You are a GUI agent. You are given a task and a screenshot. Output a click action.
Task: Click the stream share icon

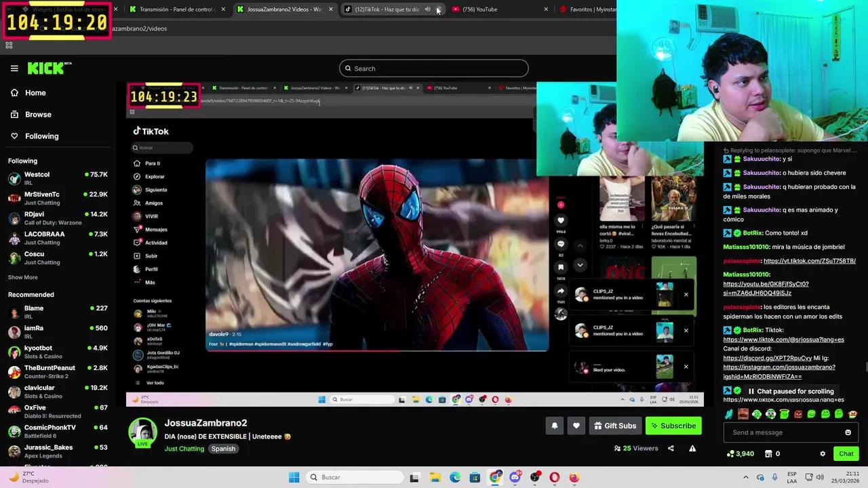[x=669, y=448]
